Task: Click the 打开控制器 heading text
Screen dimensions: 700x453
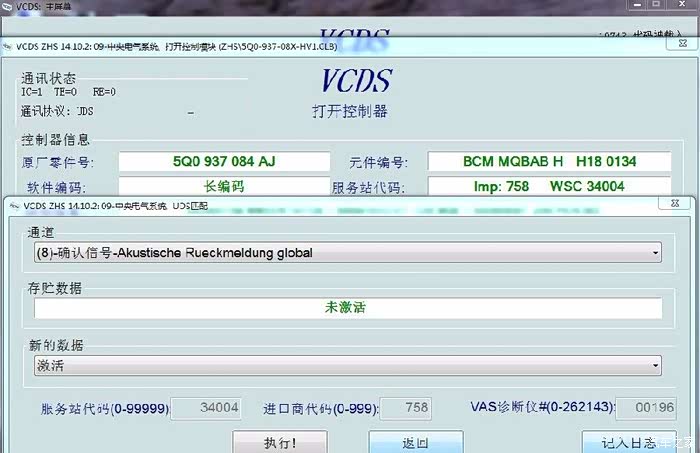Action: (350, 111)
